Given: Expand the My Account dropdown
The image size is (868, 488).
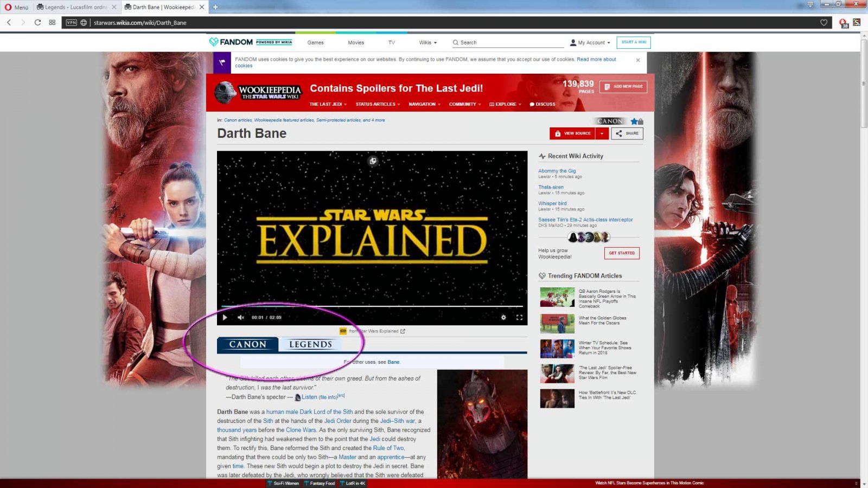Looking at the screenshot, I should pos(590,42).
